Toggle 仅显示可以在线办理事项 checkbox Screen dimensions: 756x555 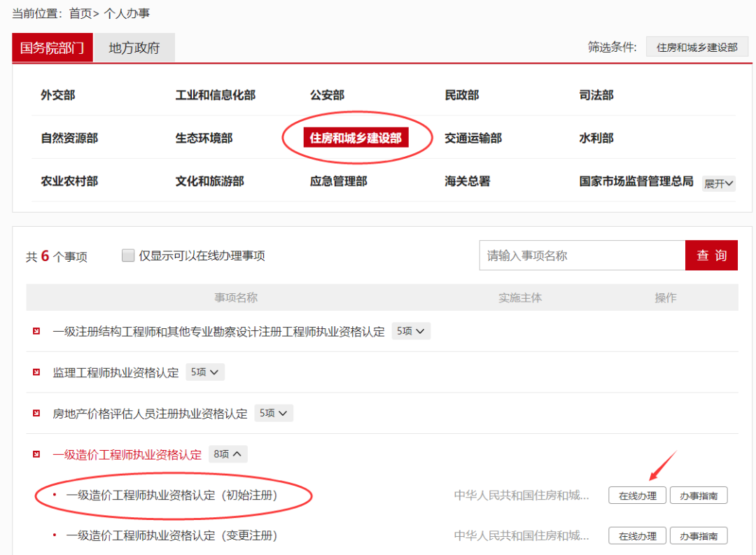(x=127, y=255)
